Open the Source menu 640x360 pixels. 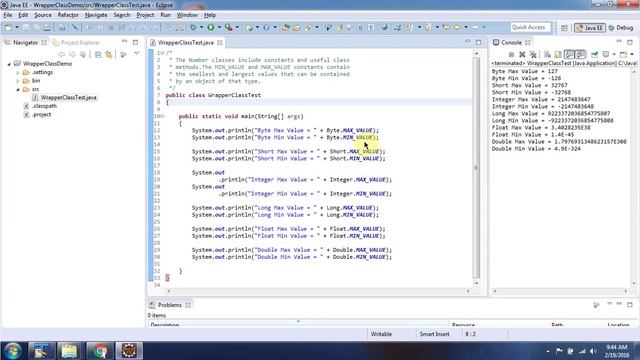coord(43,15)
